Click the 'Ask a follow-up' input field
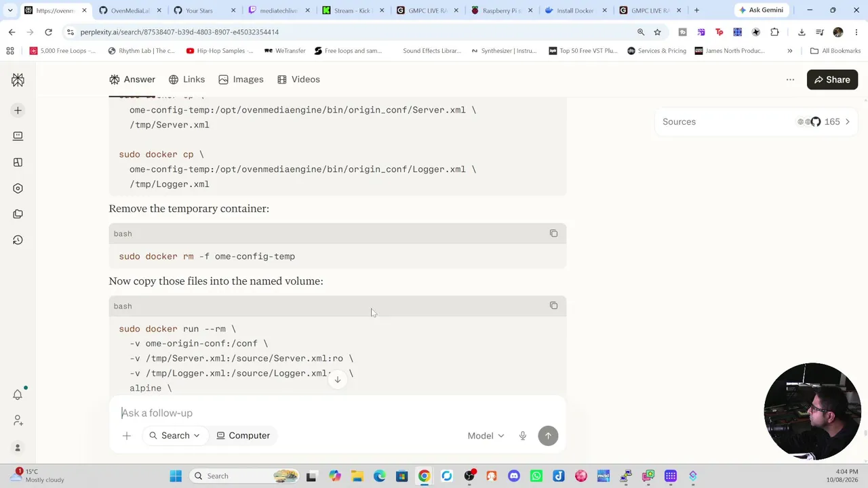Screen dimensions: 868x488 337,413
